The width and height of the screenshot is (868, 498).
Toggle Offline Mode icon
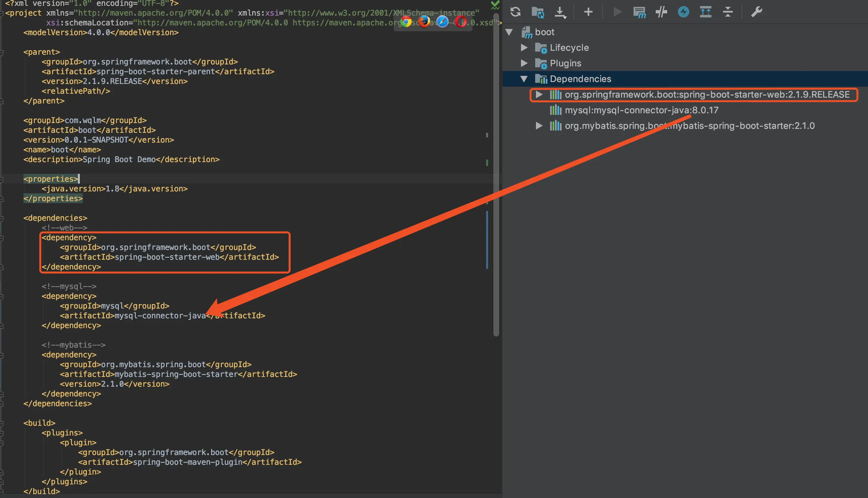[x=661, y=12]
